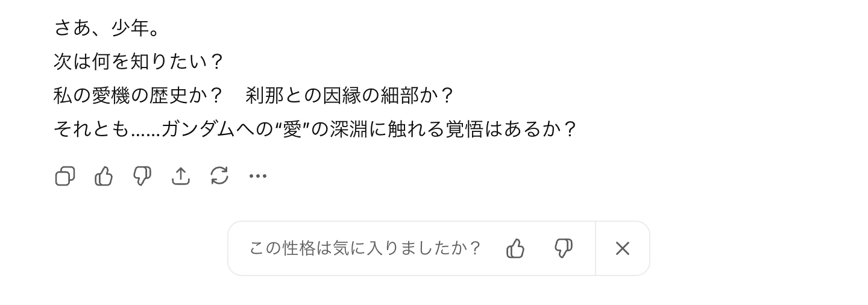Click the word 'それとも' starting the last line
Screen dimensions: 868x305
[x=91, y=129]
